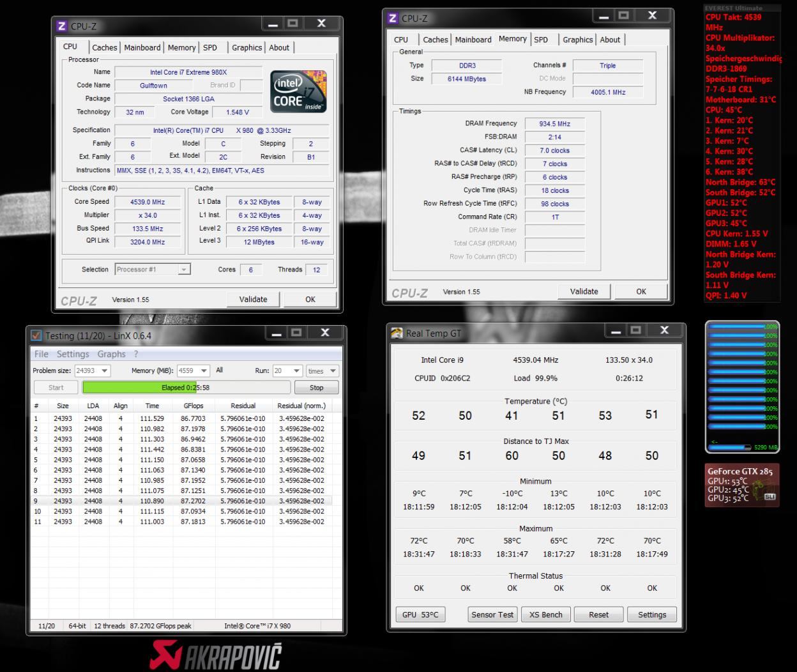The image size is (797, 672).
Task: Click the LDA column header in LinX
Action: [x=93, y=406]
